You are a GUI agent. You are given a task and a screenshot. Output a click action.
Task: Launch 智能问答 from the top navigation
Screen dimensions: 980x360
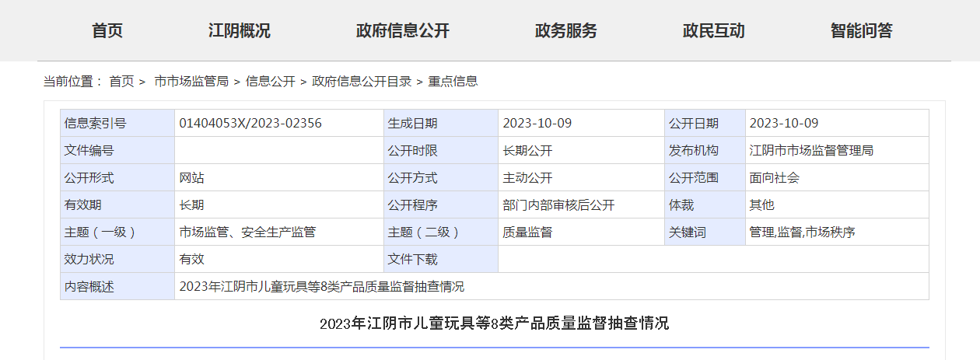pos(862,31)
